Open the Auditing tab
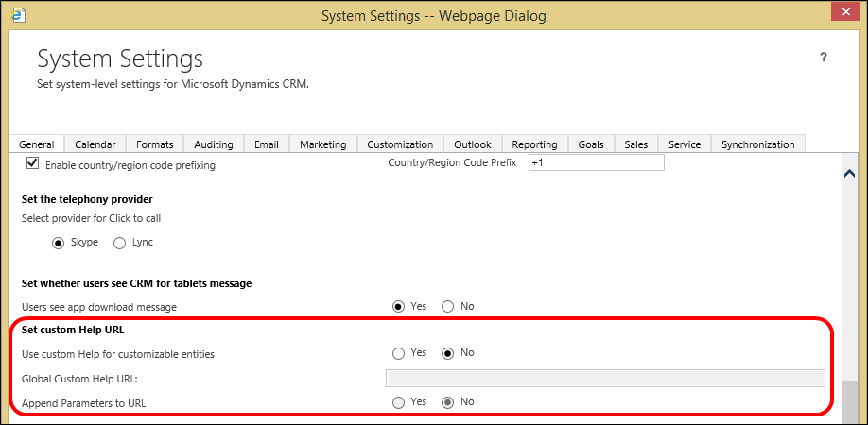Viewport: 868px width, 425px height. pyautogui.click(x=213, y=144)
